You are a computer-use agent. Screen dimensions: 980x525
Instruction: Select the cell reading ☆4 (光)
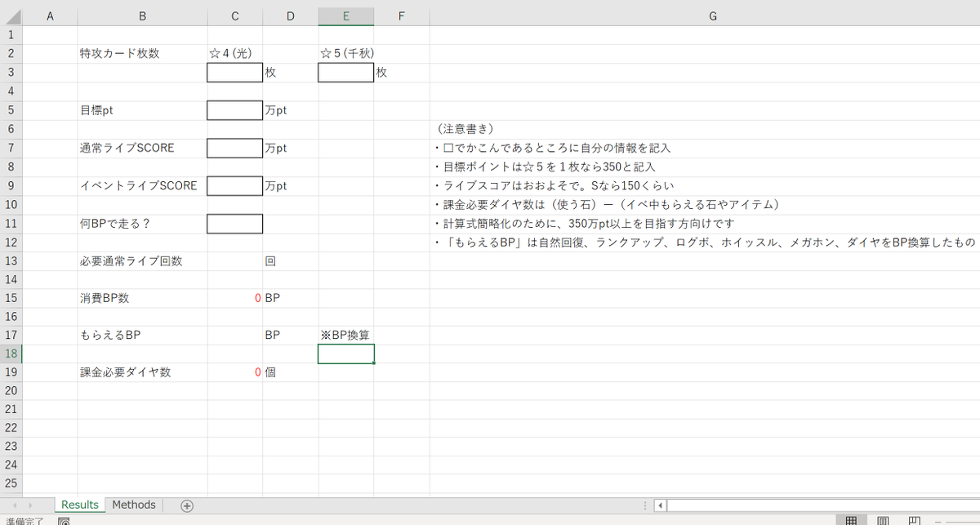(x=235, y=54)
